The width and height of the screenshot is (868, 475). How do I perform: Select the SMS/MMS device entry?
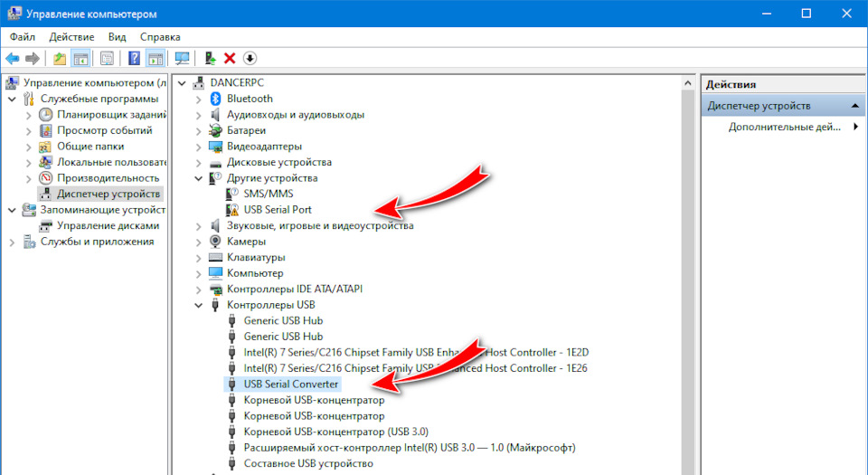[269, 194]
